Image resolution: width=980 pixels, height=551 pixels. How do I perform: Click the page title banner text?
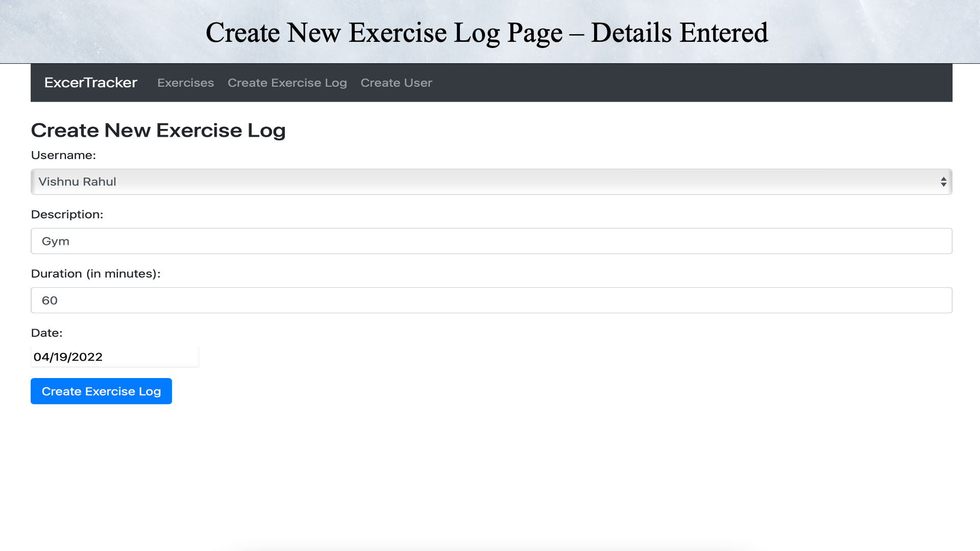[487, 32]
